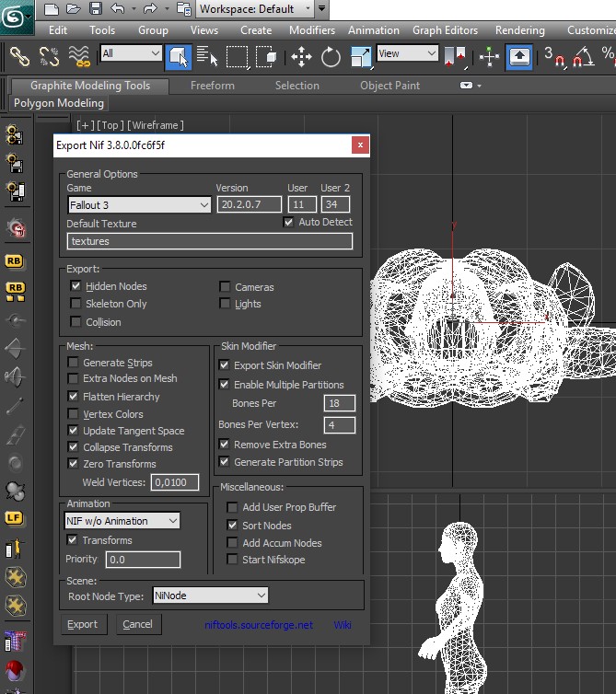This screenshot has width=616, height=694.
Task: Open the Polygon Modeling panel expander
Action: click(x=59, y=103)
